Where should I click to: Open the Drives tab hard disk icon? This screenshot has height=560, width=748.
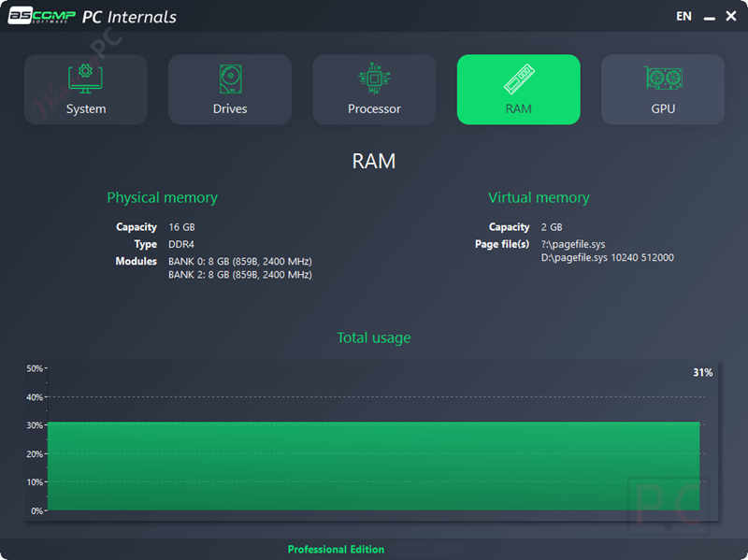click(230, 79)
